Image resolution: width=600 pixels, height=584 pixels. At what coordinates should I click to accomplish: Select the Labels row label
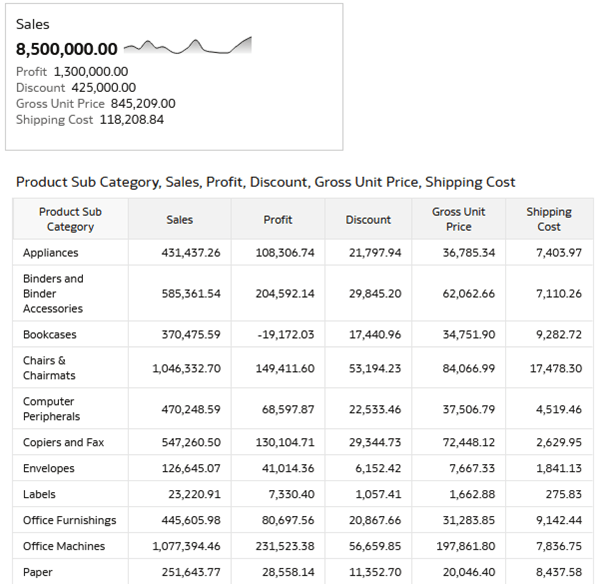(39, 494)
